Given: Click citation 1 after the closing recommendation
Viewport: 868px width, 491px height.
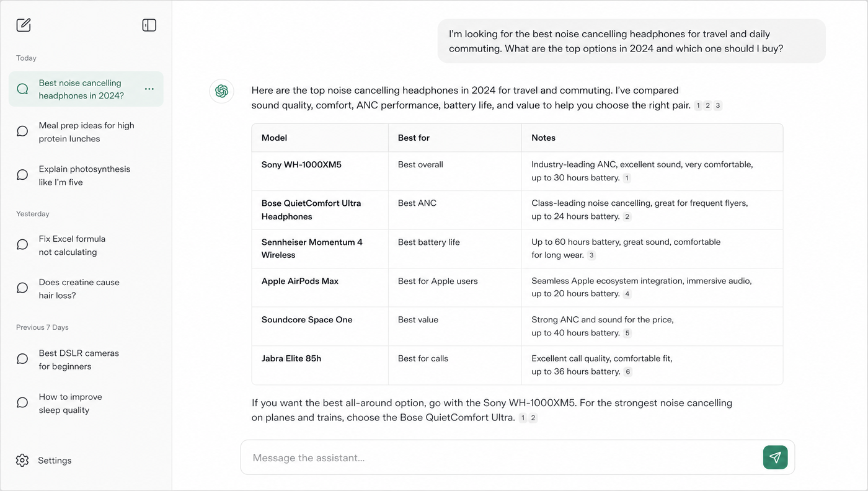Looking at the screenshot, I should (x=523, y=418).
